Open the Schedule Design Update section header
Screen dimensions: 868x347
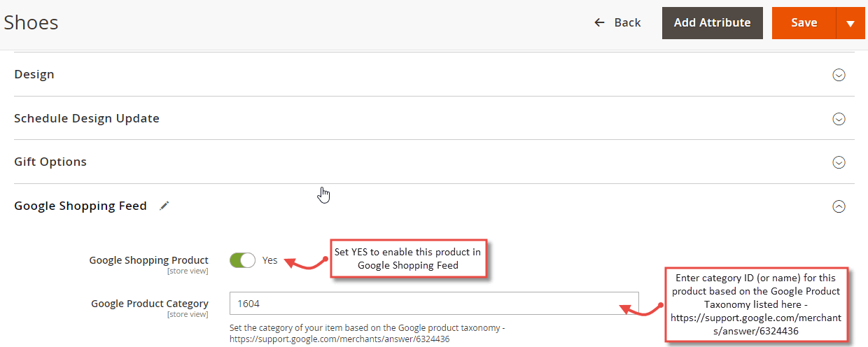(434, 118)
